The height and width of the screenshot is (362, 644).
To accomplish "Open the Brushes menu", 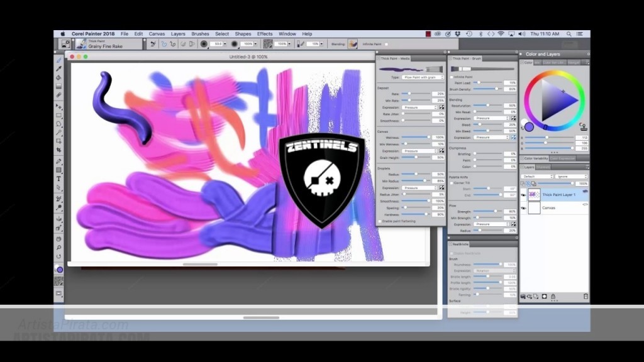I will [200, 34].
